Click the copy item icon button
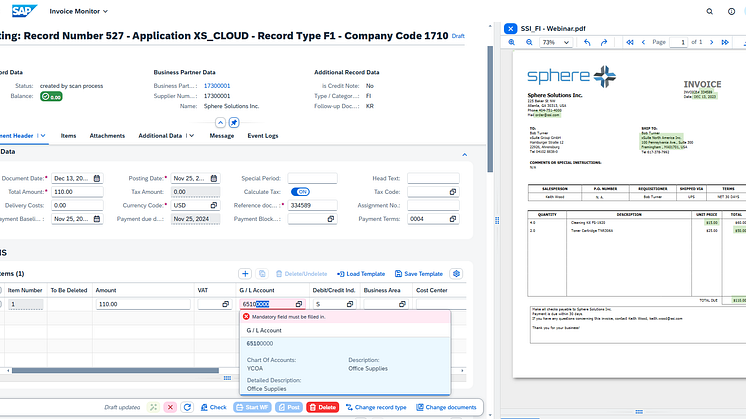This screenshot has width=746, height=419. pyautogui.click(x=262, y=273)
